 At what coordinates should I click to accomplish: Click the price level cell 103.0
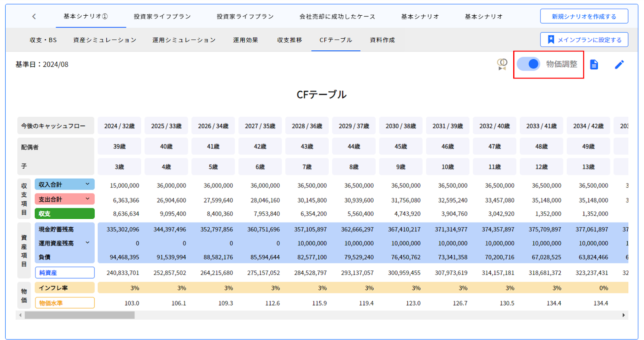click(132, 303)
